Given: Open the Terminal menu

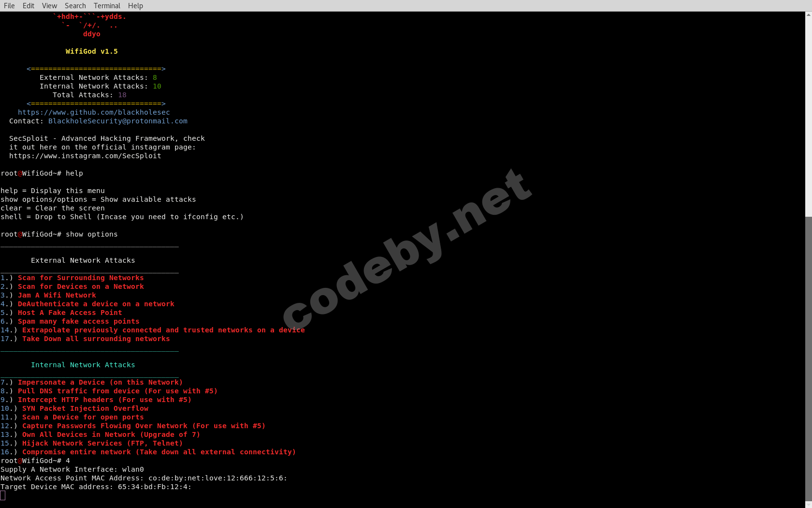Looking at the screenshot, I should click(107, 6).
